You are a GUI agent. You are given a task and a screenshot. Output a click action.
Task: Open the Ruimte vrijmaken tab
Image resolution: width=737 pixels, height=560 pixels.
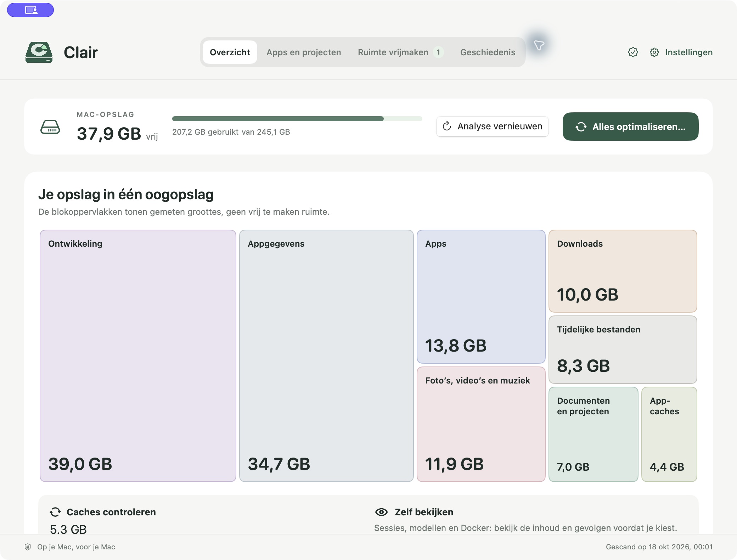(x=400, y=52)
